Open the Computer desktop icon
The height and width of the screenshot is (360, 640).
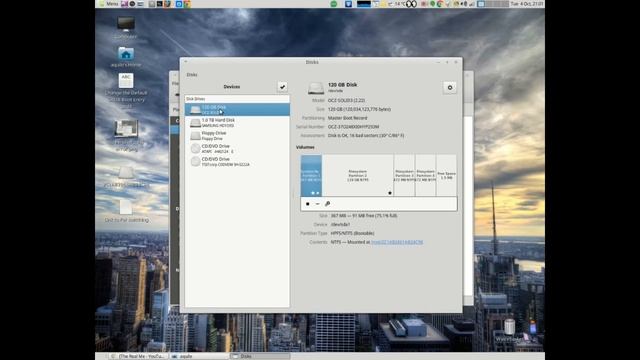126,28
